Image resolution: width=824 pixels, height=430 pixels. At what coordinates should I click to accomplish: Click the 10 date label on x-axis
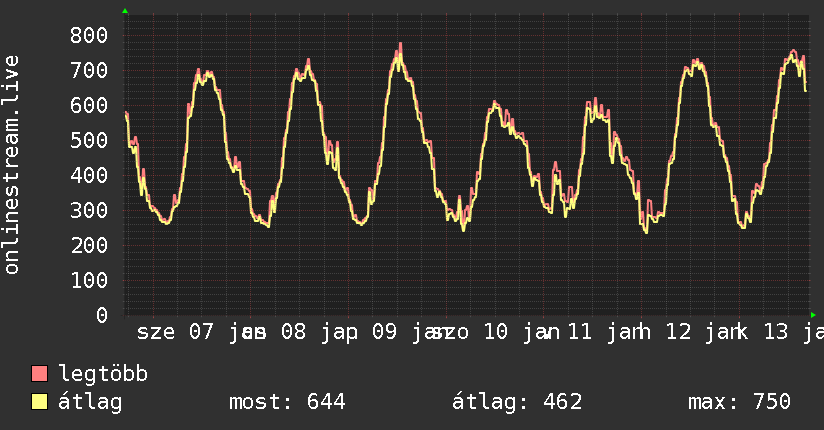pyautogui.click(x=496, y=332)
